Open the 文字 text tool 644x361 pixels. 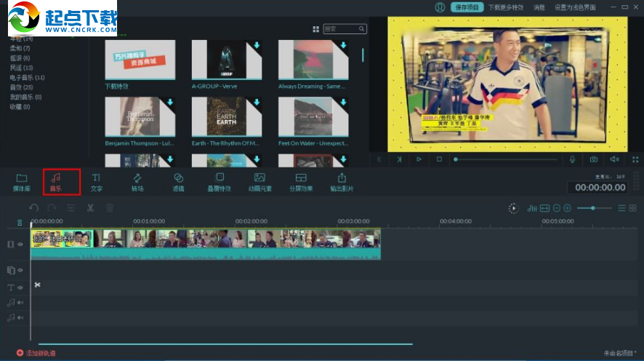tap(96, 181)
